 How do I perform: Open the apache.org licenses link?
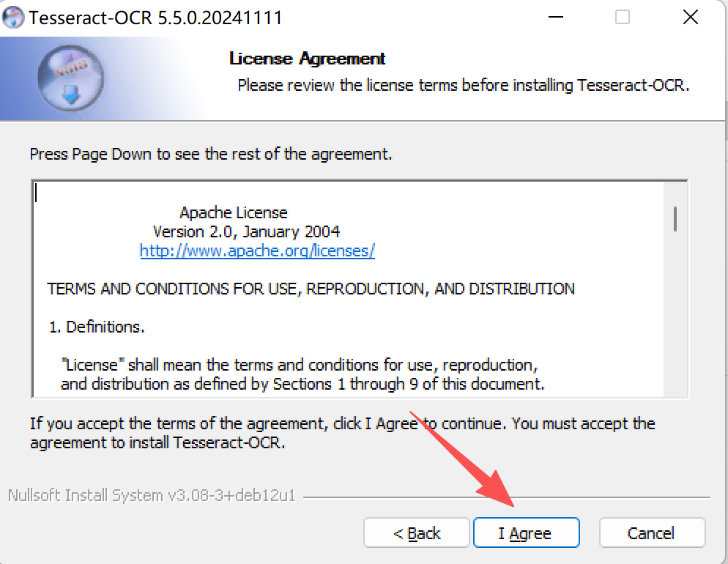[x=257, y=251]
